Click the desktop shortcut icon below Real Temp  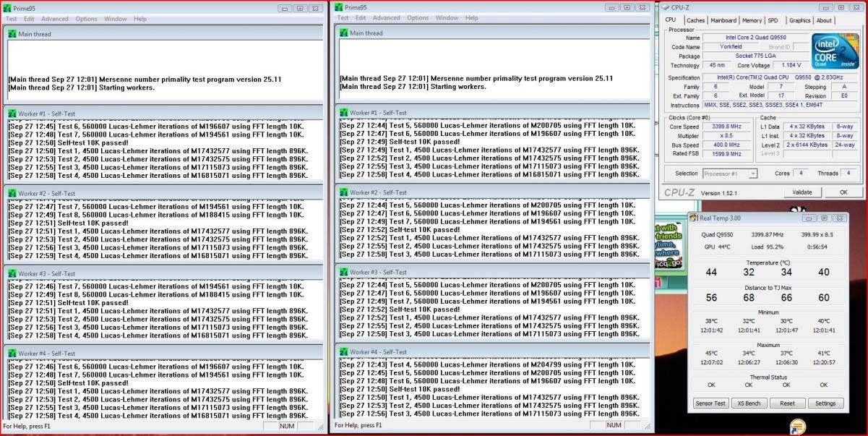click(797, 427)
